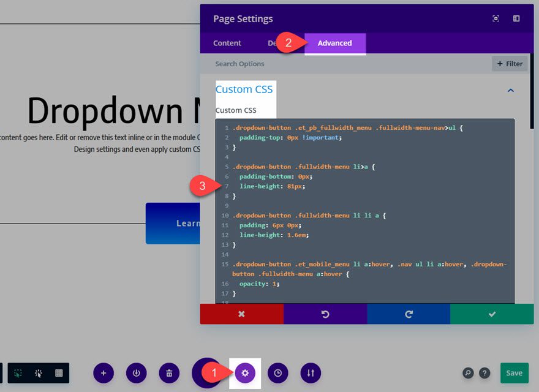Screen dimensions: 539x392
Task: Open the help question mark icon
Action: click(484, 373)
